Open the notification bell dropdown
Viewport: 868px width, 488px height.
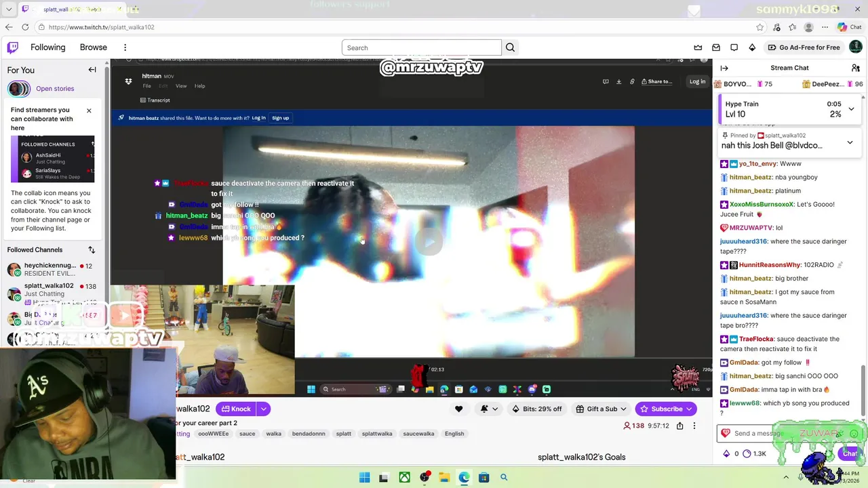click(489, 409)
